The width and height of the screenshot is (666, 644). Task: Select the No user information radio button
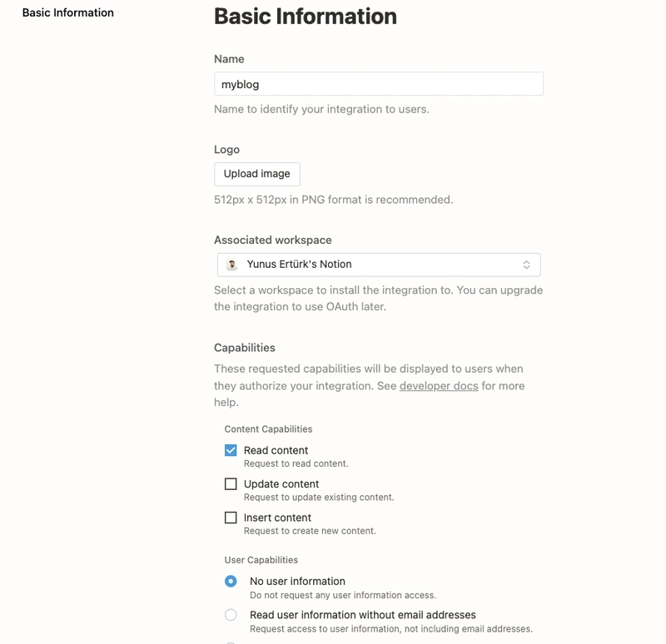231,582
